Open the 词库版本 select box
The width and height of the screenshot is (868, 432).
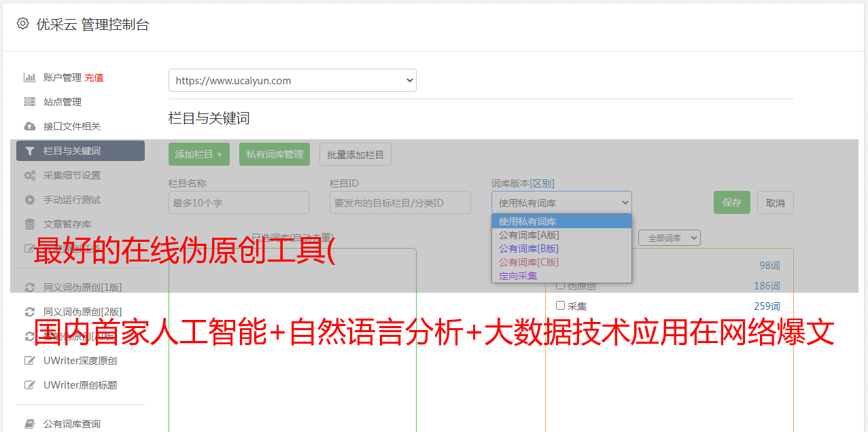point(561,202)
